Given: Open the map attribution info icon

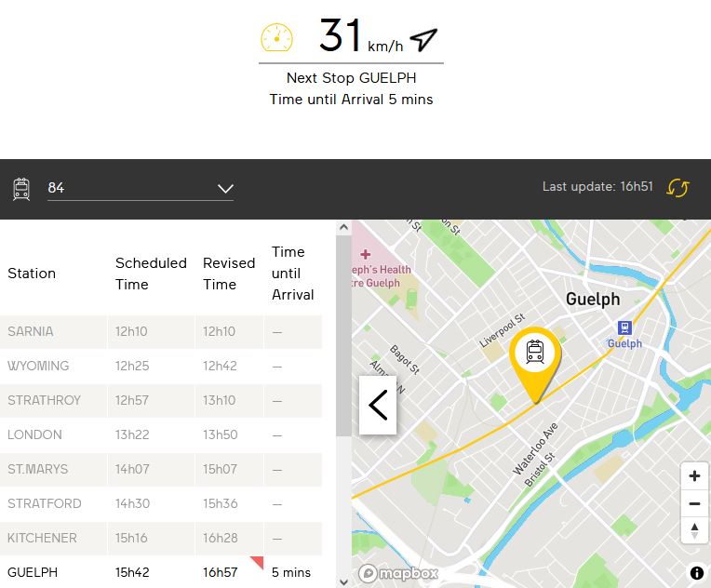Looking at the screenshot, I should click(x=696, y=572).
